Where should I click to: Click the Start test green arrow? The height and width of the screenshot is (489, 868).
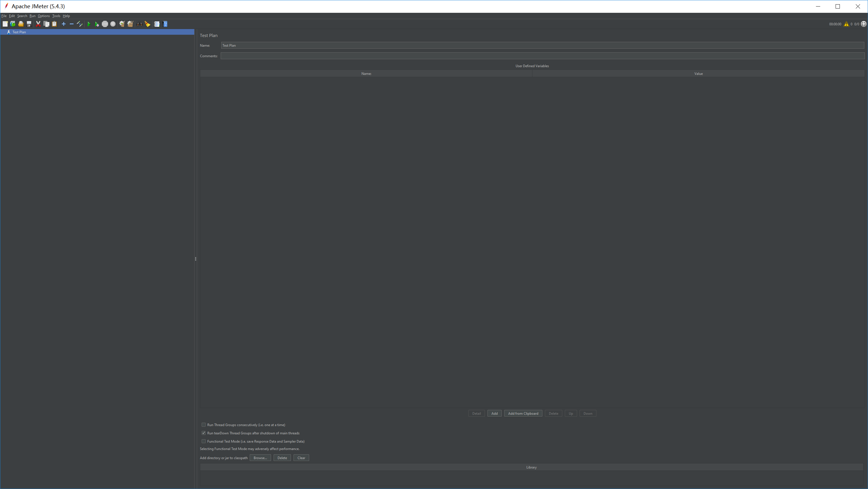pos(89,24)
